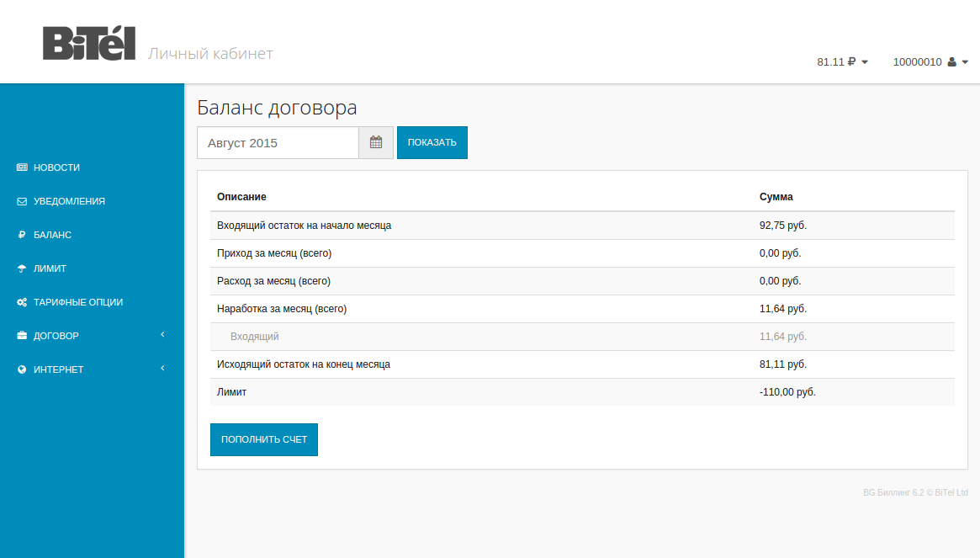Expand the ИНТЕРНЕТ menu chevron

(x=162, y=368)
